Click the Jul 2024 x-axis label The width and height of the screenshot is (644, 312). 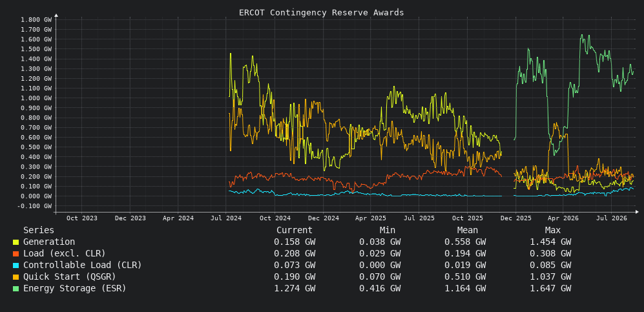pos(226,218)
